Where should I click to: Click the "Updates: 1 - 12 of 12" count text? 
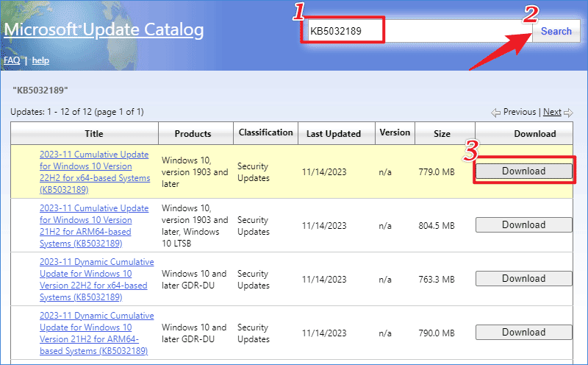pos(77,112)
